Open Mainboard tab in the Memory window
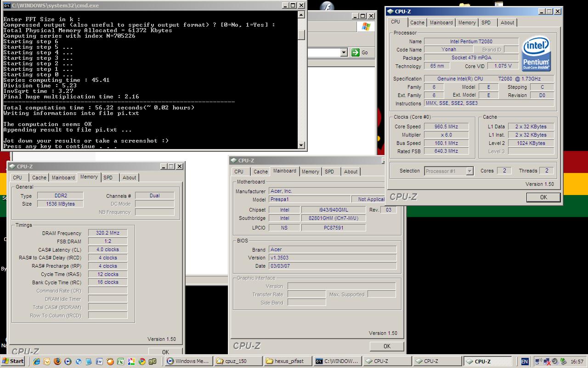 point(63,178)
